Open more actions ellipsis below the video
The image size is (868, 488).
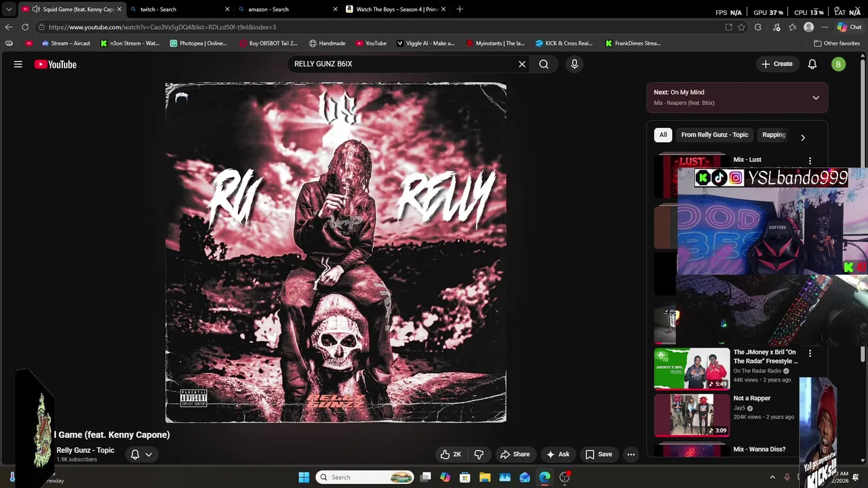pyautogui.click(x=631, y=455)
